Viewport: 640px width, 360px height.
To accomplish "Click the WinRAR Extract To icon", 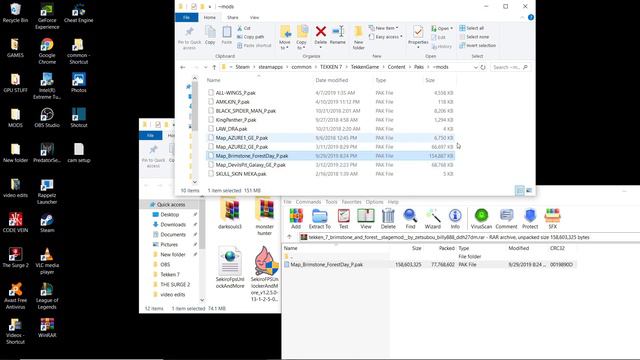I will point(320,218).
